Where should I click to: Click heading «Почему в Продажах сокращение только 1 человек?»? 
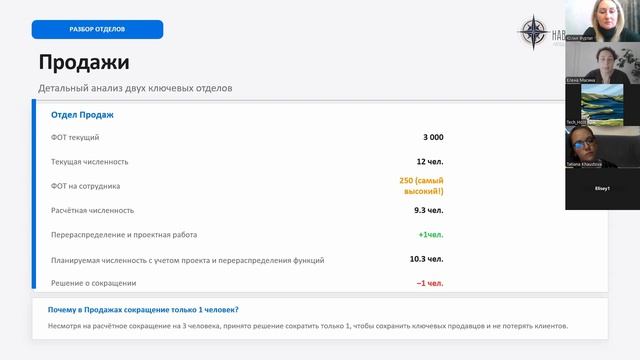click(x=143, y=310)
